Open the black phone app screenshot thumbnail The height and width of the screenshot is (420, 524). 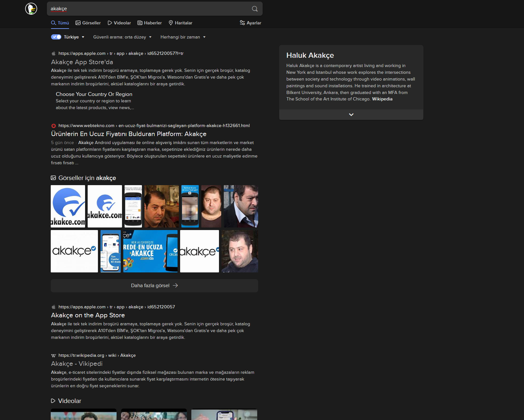click(133, 206)
